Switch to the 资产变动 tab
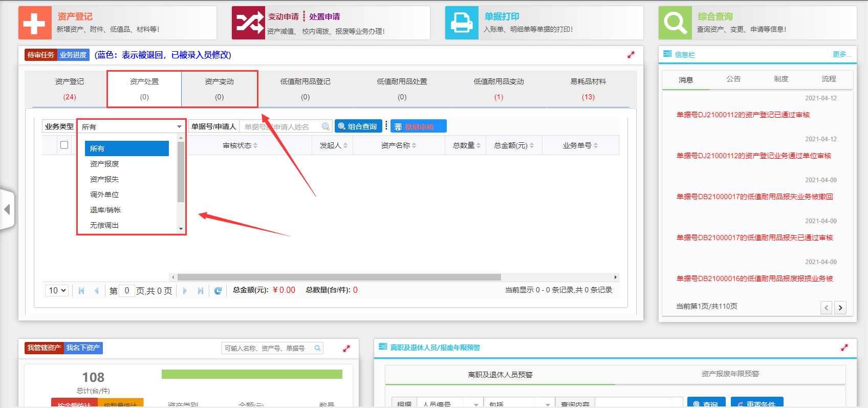The width and height of the screenshot is (868, 408). 219,89
